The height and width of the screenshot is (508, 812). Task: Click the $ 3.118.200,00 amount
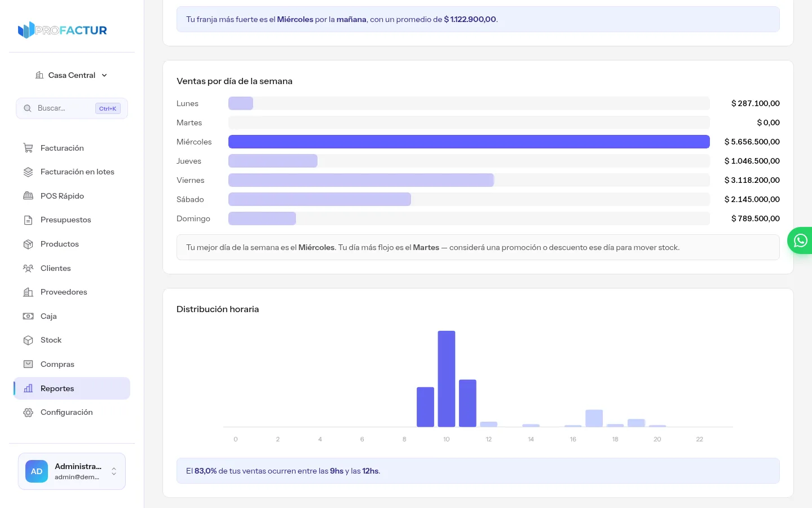pyautogui.click(x=752, y=180)
